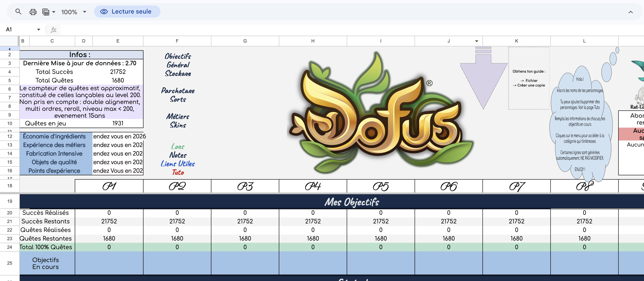
Task: Select the 'Total Succès' label cell
Action: [54, 72]
